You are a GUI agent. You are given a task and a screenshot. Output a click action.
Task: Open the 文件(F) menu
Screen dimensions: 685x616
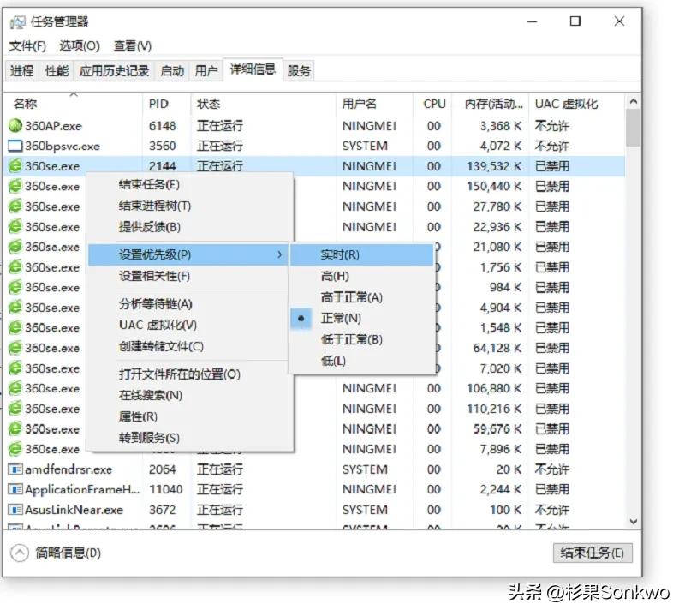pos(26,45)
